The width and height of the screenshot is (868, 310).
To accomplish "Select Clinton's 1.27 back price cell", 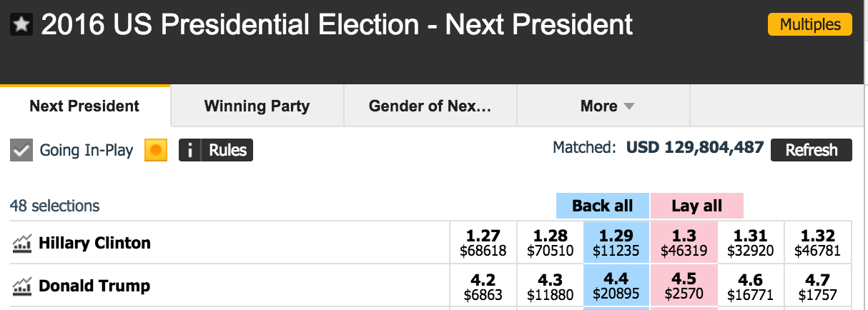I will pyautogui.click(x=483, y=243).
